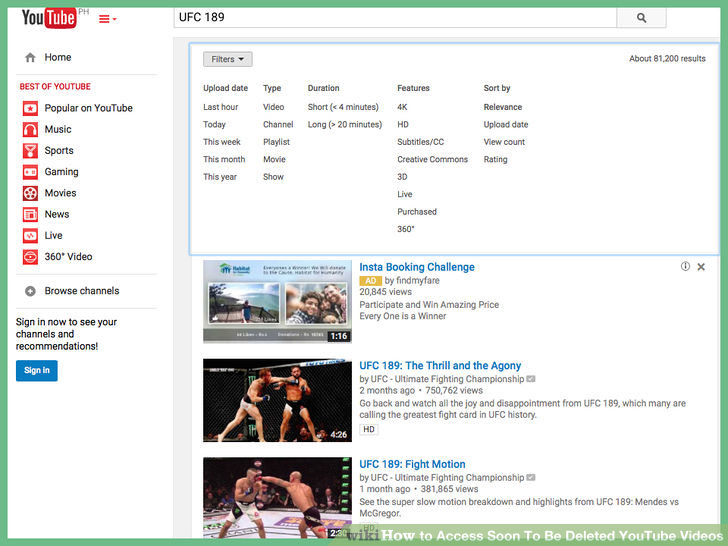
Task: Open the Gaming sidebar entry
Action: point(61,172)
